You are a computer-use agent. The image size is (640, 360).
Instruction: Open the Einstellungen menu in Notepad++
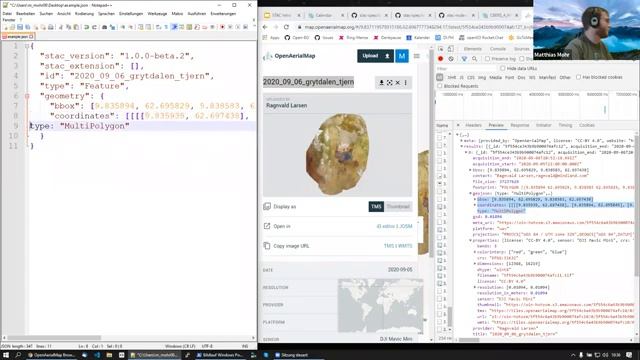point(131,14)
